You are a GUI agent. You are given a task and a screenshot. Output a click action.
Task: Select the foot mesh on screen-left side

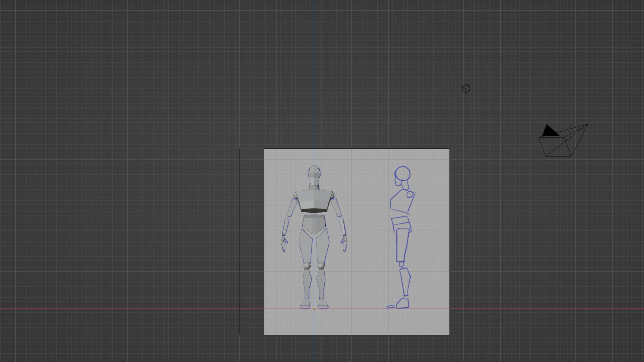coord(305,303)
